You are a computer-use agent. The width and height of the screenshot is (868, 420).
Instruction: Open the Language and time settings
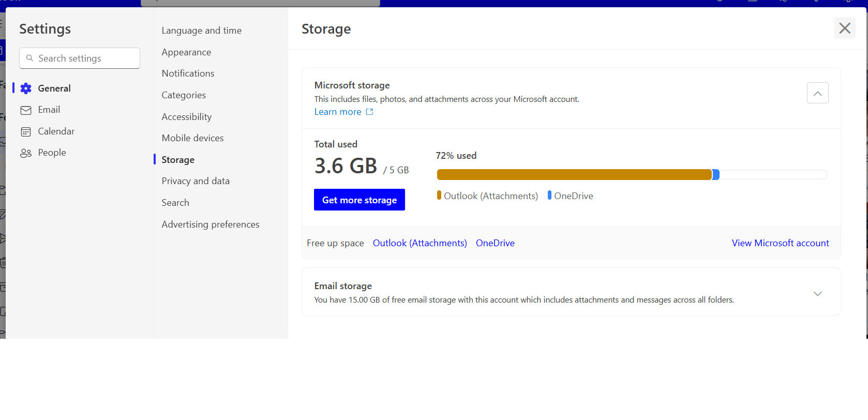[201, 31]
